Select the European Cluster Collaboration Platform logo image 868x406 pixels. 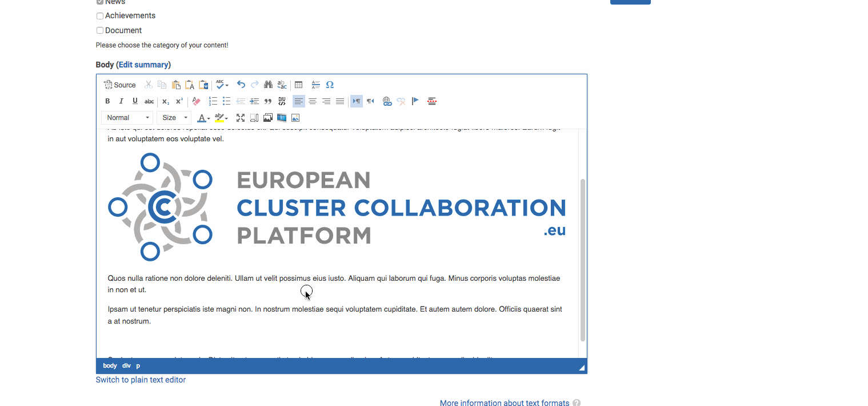click(x=337, y=207)
